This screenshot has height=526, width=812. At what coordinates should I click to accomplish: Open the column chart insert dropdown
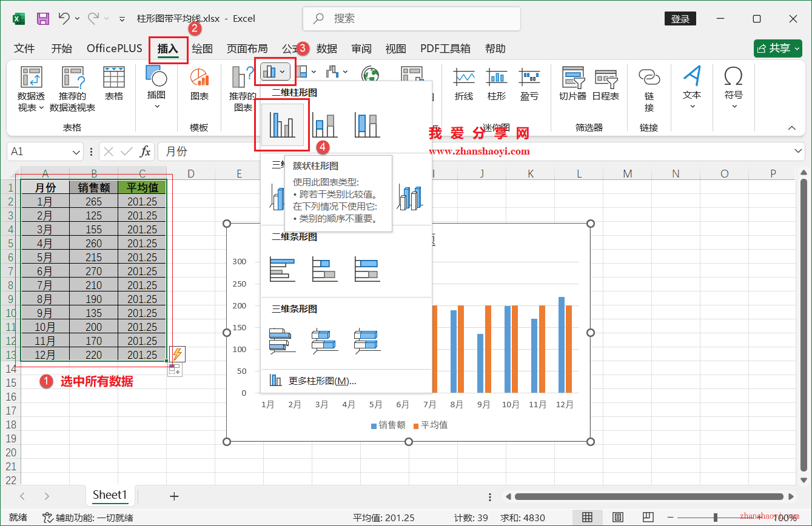click(x=275, y=72)
